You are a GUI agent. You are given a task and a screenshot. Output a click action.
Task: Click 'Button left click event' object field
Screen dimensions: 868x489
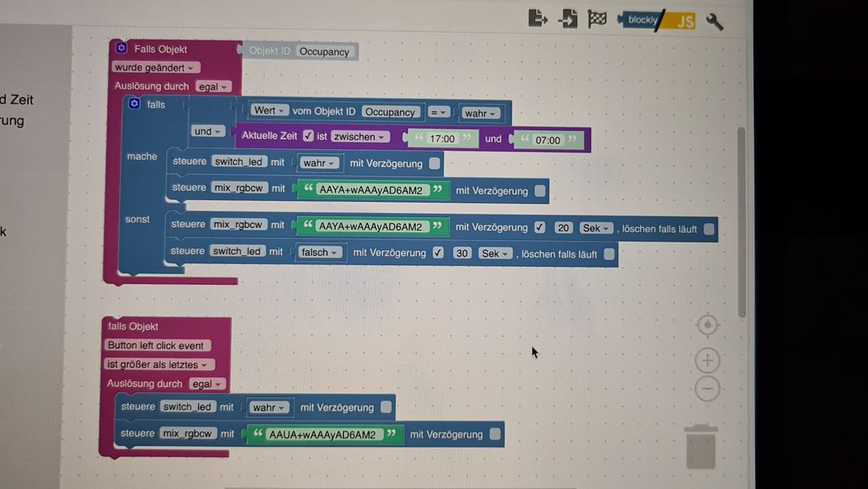point(156,346)
